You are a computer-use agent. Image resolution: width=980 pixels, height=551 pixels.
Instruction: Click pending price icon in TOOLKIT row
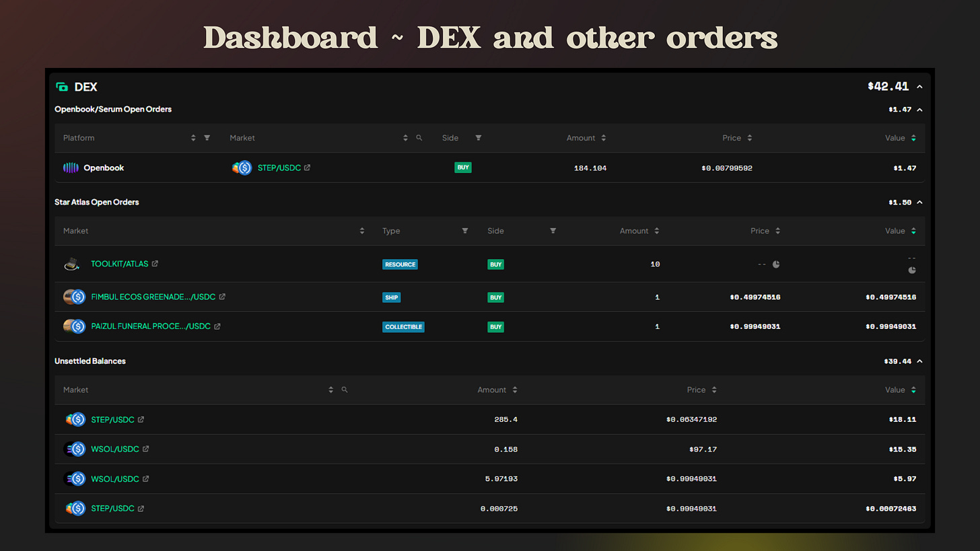[776, 264]
